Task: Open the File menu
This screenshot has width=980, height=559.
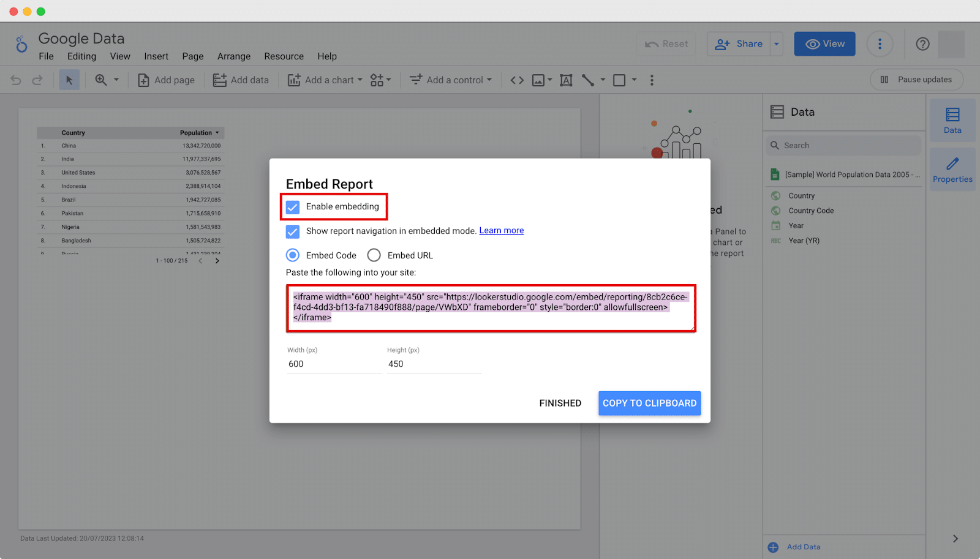Action: click(46, 56)
